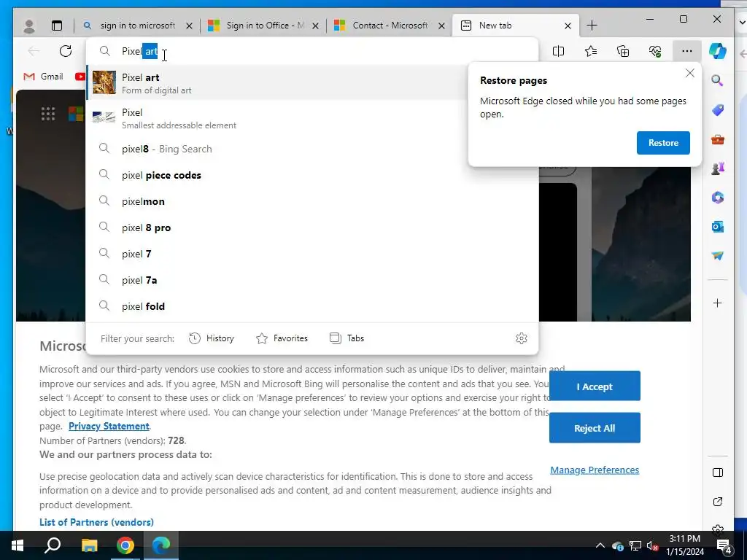
Task: Open 'List of Partners (vendors)' link
Action: click(x=97, y=522)
